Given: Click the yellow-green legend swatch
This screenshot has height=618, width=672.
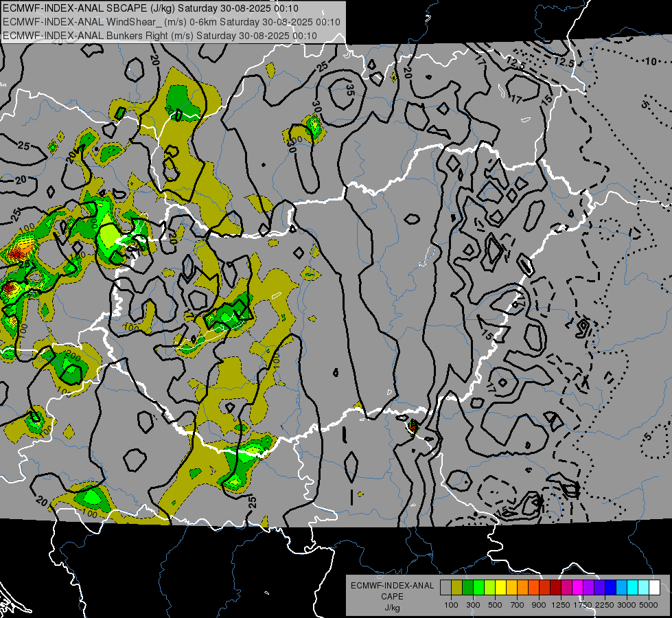Looking at the screenshot, I should point(490,588).
